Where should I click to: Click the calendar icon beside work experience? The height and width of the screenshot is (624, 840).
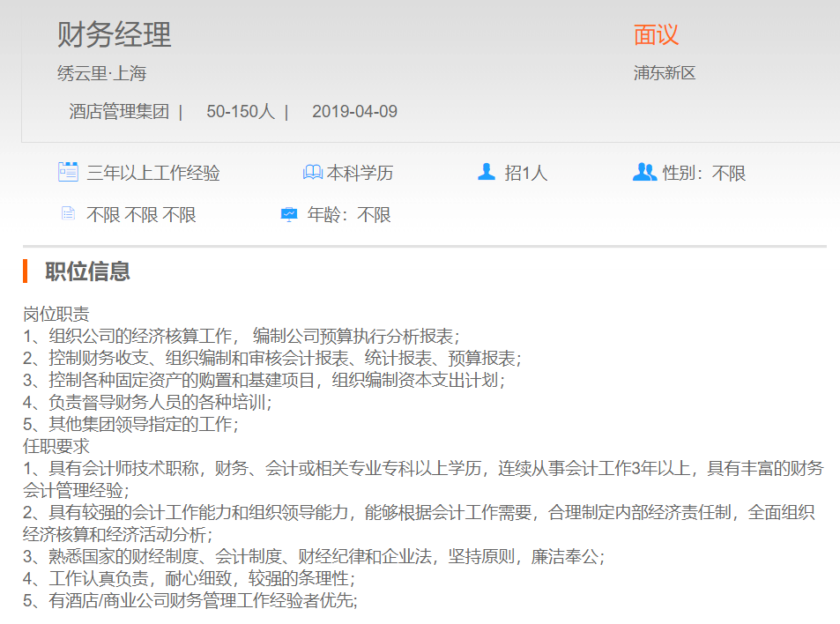(x=68, y=172)
